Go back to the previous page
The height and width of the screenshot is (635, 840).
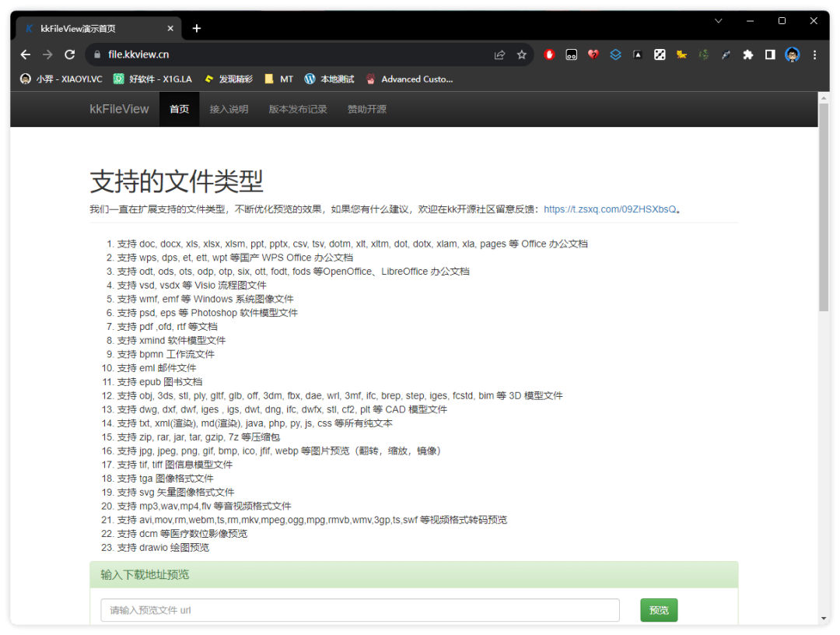click(25, 54)
